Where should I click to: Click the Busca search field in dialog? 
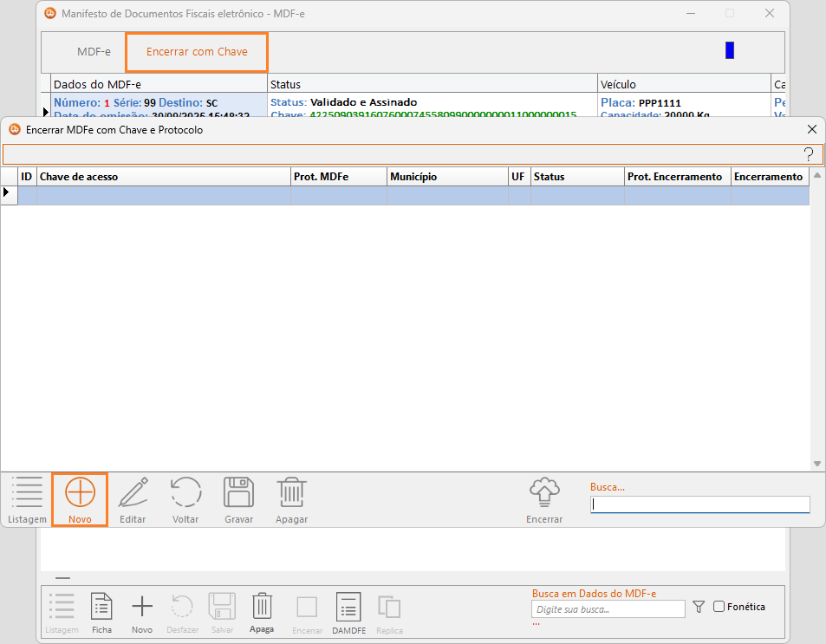700,504
